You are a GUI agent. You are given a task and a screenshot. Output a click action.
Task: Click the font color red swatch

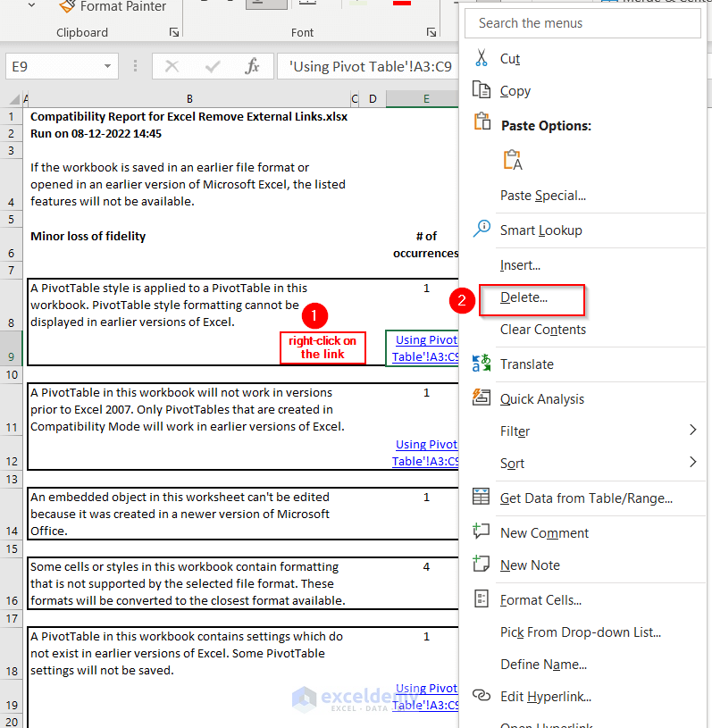click(x=402, y=3)
